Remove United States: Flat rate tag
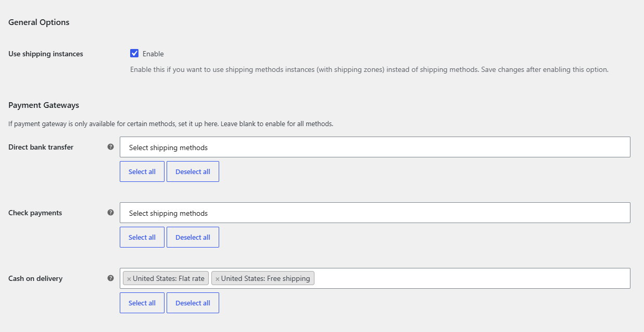The image size is (644, 332). tap(129, 279)
